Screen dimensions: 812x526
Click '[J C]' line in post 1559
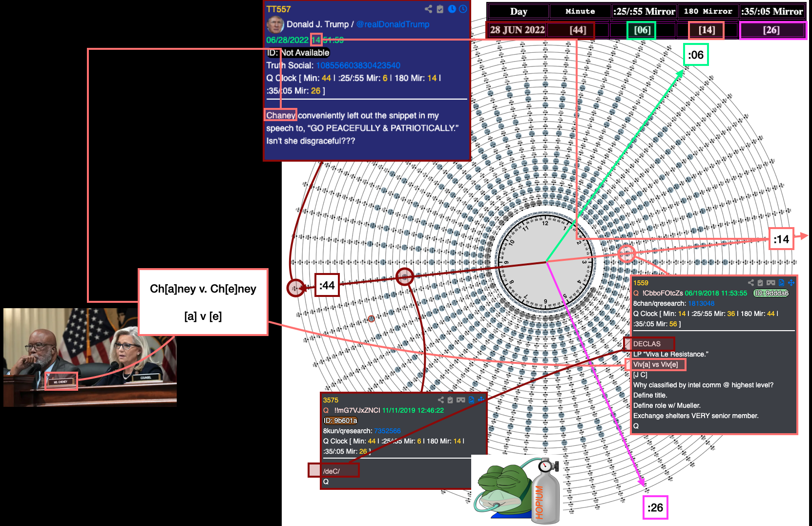click(640, 375)
